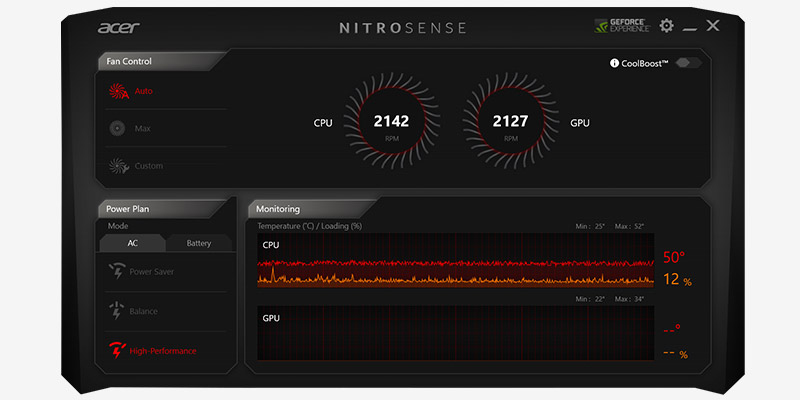Click the GPU Max: 34° value
Image resolution: width=800 pixels, height=400 pixels.
(630, 299)
